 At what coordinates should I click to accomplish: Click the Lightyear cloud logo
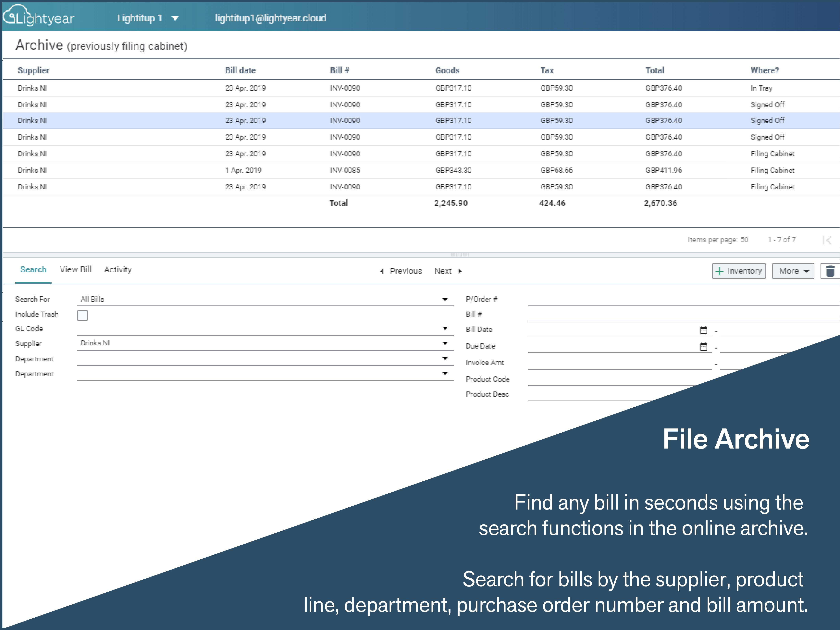tap(38, 16)
